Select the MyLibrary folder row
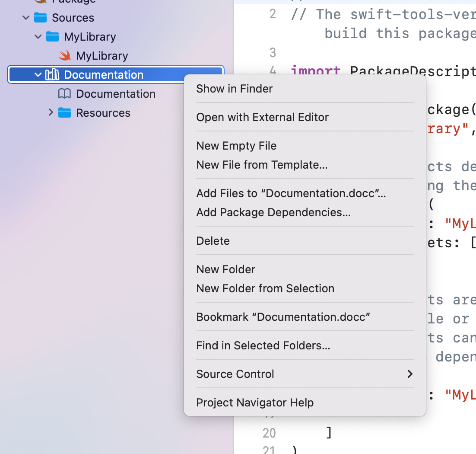 click(x=116, y=37)
